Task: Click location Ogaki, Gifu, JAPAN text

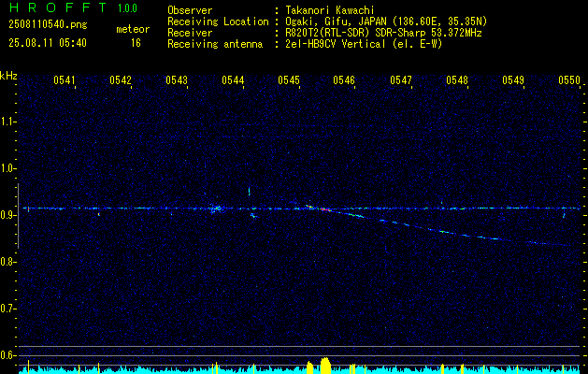Action: (386, 22)
